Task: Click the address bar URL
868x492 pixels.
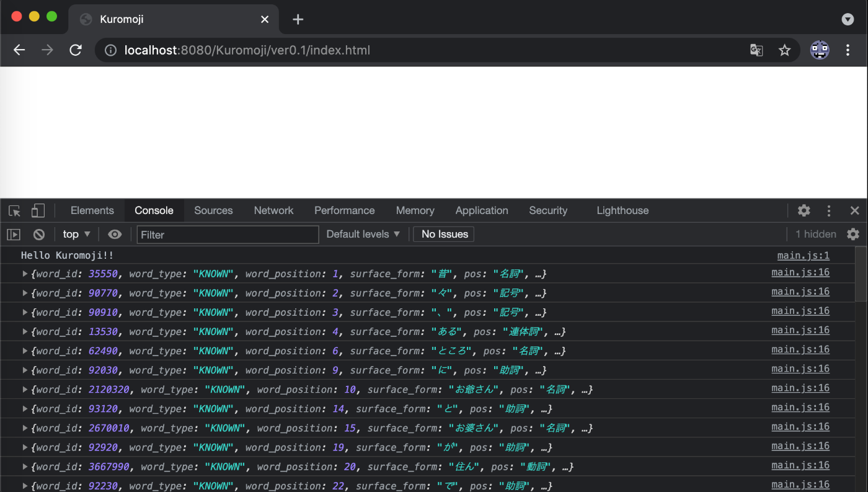Action: coord(247,50)
